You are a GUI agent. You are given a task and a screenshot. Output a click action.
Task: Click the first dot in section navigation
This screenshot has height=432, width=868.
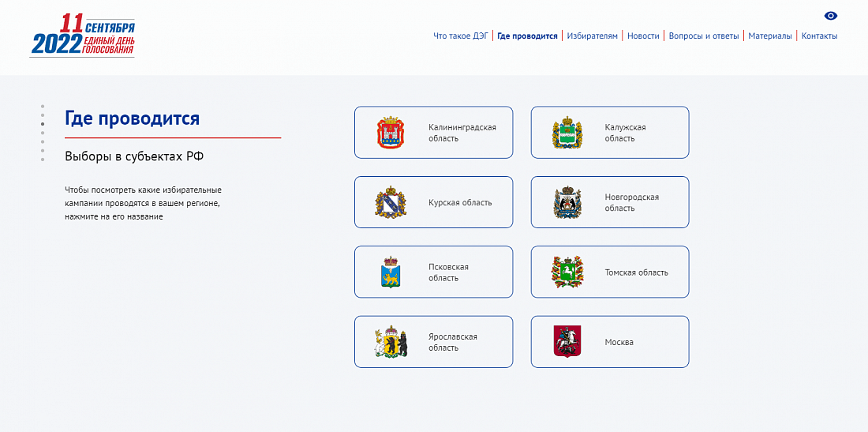tap(43, 106)
